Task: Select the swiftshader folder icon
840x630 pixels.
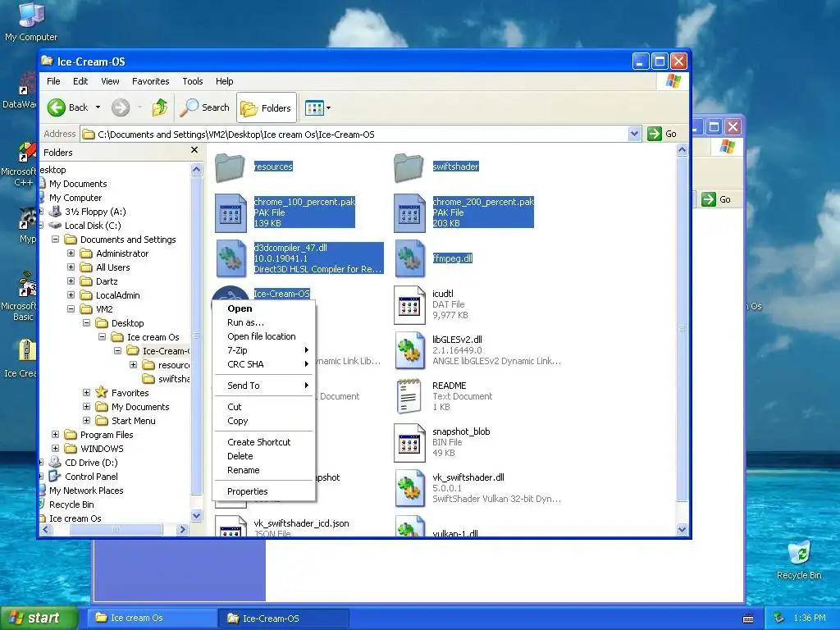Action: pos(409,167)
